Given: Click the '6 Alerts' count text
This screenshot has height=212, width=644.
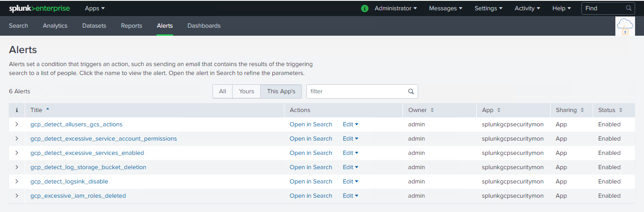Looking at the screenshot, I should pyautogui.click(x=20, y=91).
